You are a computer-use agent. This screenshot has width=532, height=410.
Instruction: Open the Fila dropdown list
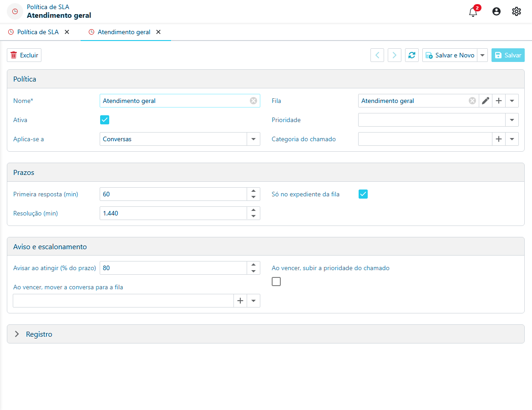[x=512, y=101]
